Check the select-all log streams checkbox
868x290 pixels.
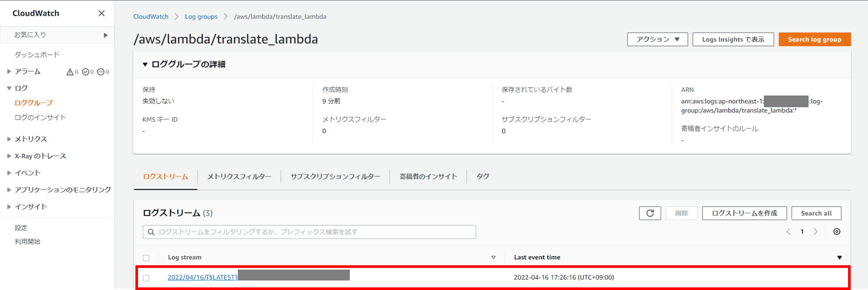click(146, 257)
